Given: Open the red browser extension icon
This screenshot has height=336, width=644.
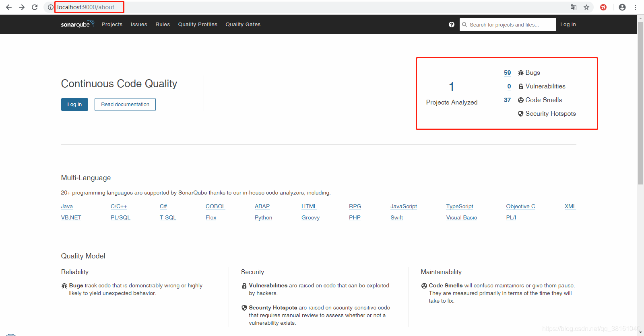Looking at the screenshot, I should tap(603, 7).
